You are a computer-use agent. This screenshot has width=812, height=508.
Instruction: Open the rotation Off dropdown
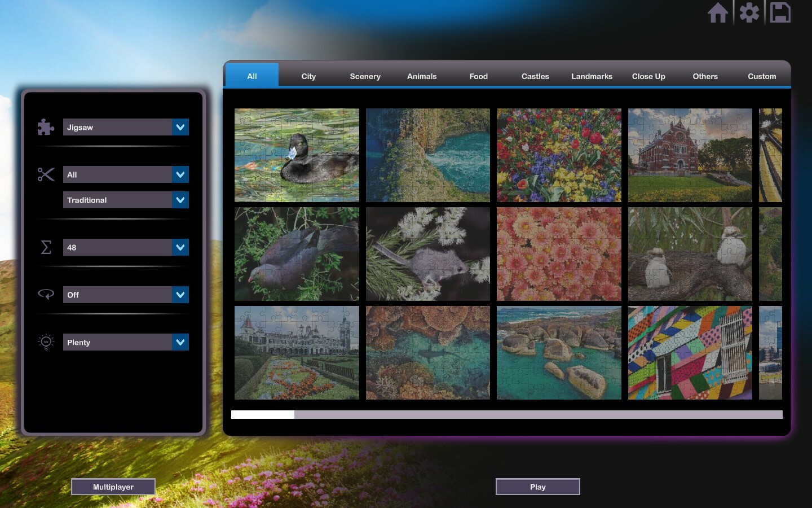click(180, 295)
